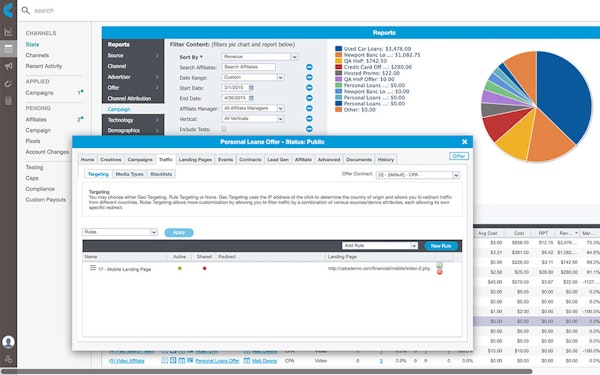Click the Used Car Loans legend color swatch
Screen dimensions: 600x375
(x=338, y=49)
